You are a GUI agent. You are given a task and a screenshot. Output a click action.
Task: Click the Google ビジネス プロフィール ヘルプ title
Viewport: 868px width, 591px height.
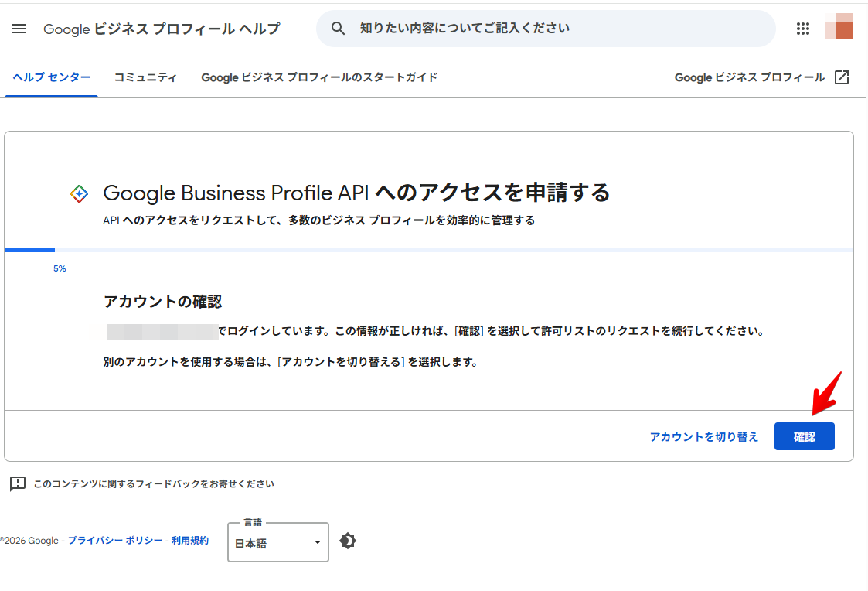click(x=162, y=29)
